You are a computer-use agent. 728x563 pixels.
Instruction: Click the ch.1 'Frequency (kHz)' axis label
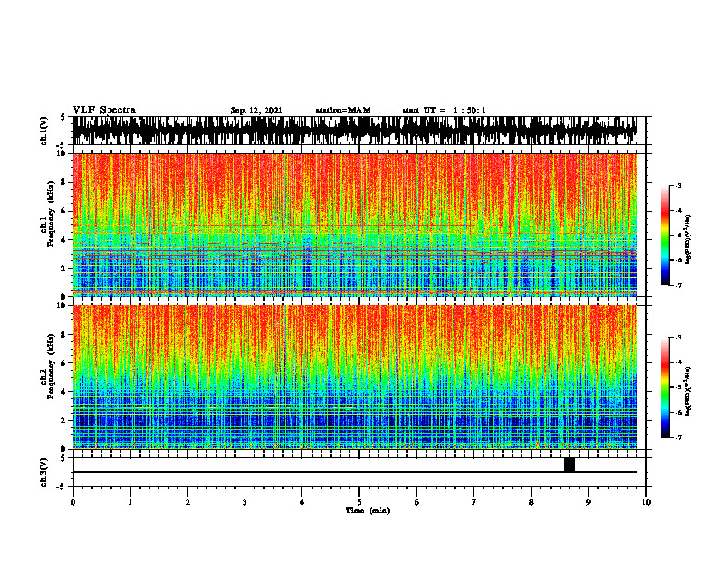pyautogui.click(x=51, y=213)
